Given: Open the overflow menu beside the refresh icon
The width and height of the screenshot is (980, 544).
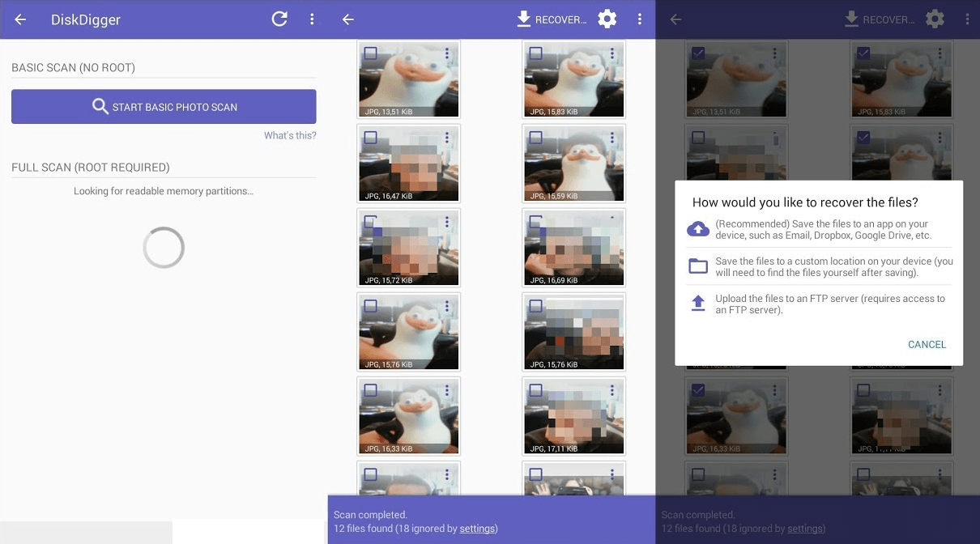Looking at the screenshot, I should [312, 19].
